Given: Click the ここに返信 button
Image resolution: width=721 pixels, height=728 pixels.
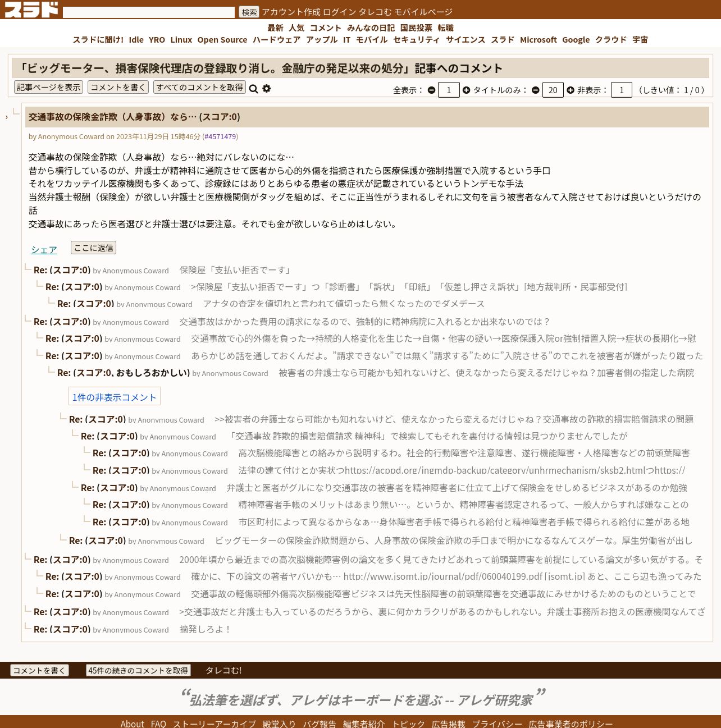Looking at the screenshot, I should tap(94, 248).
